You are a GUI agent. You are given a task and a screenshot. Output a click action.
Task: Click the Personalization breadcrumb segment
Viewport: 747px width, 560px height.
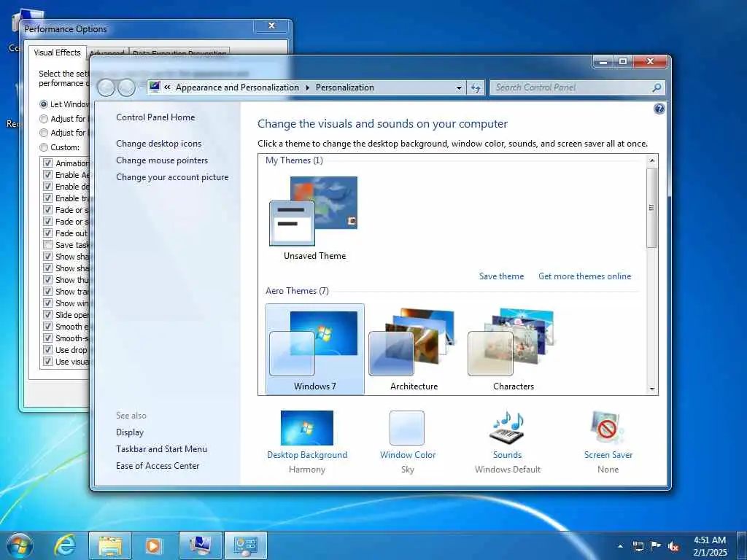[x=345, y=87]
